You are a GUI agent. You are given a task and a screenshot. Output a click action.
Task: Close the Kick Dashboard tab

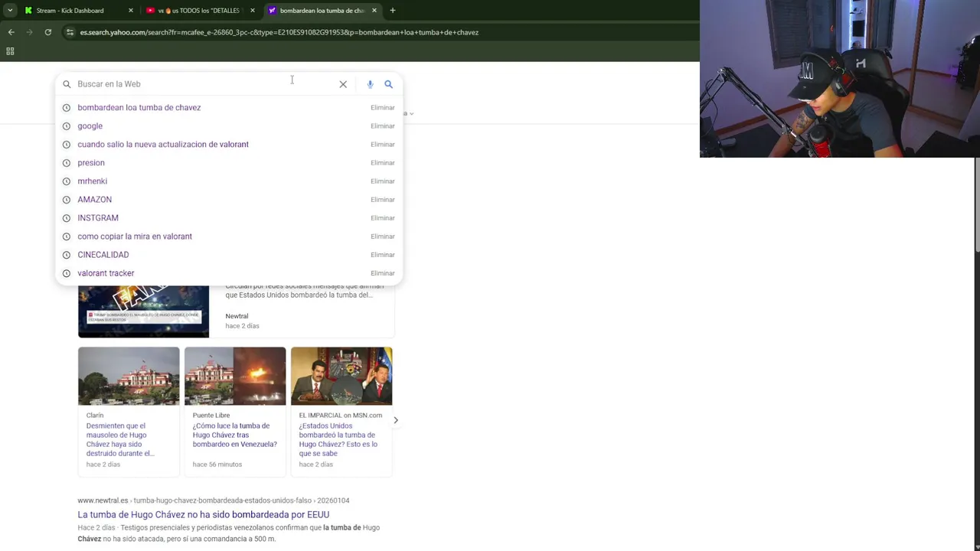(x=130, y=11)
